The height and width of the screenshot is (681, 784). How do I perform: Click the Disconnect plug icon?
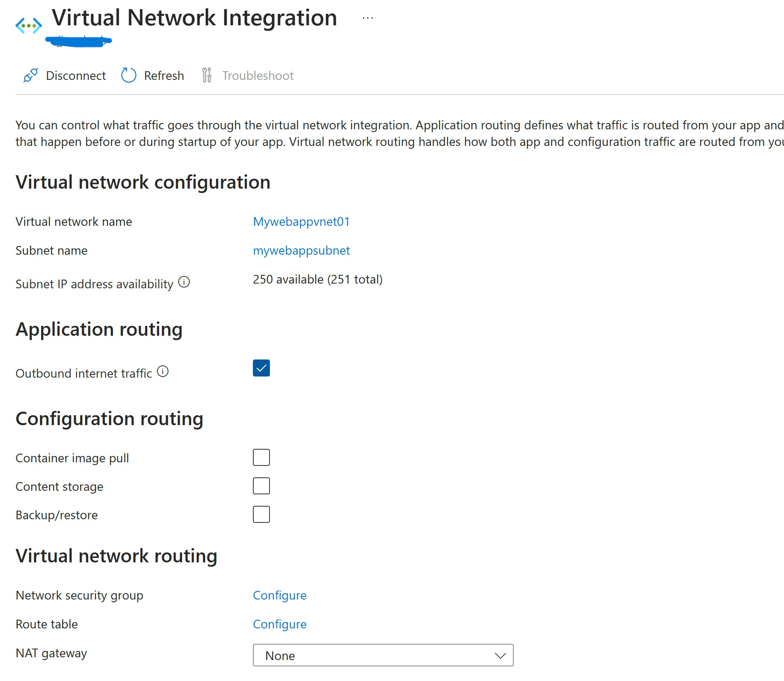(30, 76)
